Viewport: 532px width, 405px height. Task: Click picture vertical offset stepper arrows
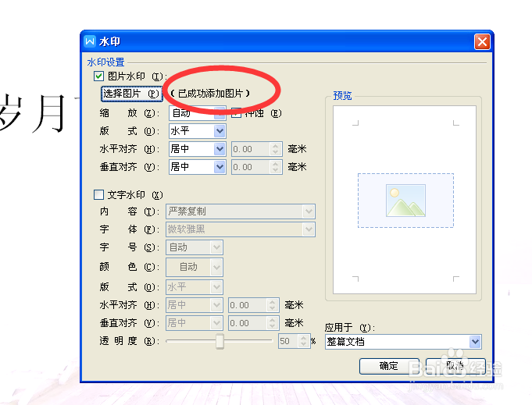tap(276, 167)
